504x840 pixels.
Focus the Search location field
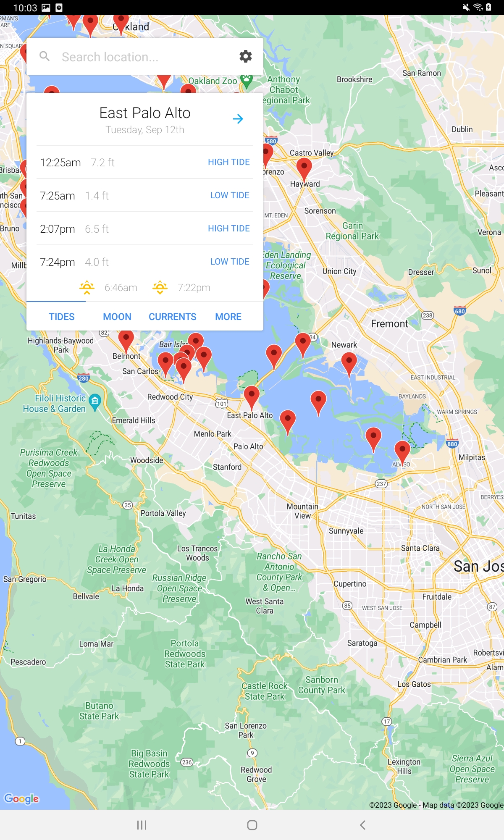(x=145, y=57)
